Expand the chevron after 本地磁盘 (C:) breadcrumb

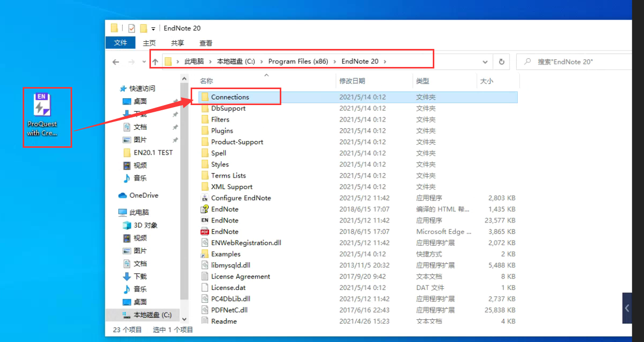point(262,61)
